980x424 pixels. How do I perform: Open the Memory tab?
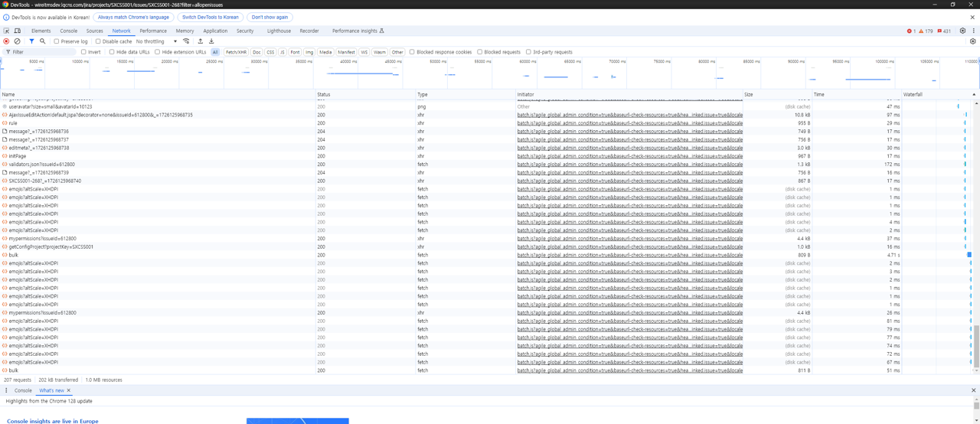pos(185,31)
